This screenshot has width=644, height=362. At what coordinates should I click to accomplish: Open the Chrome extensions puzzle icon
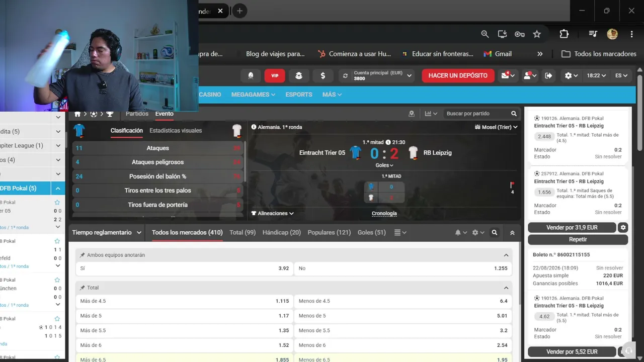pyautogui.click(x=564, y=34)
